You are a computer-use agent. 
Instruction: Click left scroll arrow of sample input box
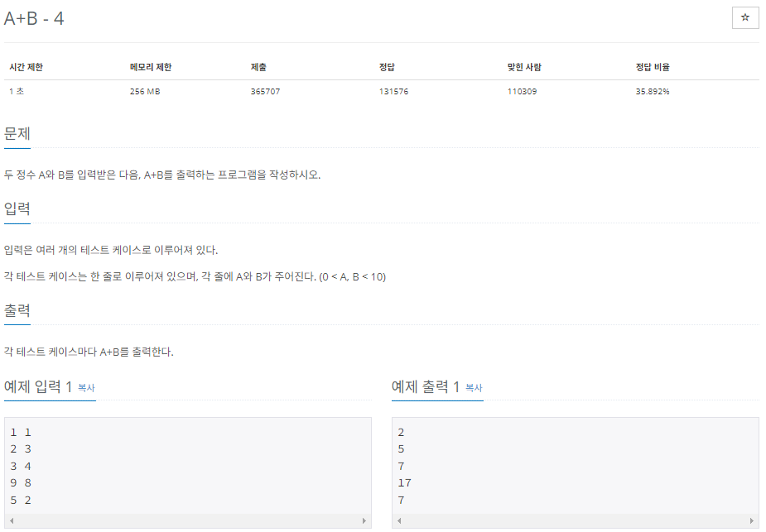coord(12,520)
